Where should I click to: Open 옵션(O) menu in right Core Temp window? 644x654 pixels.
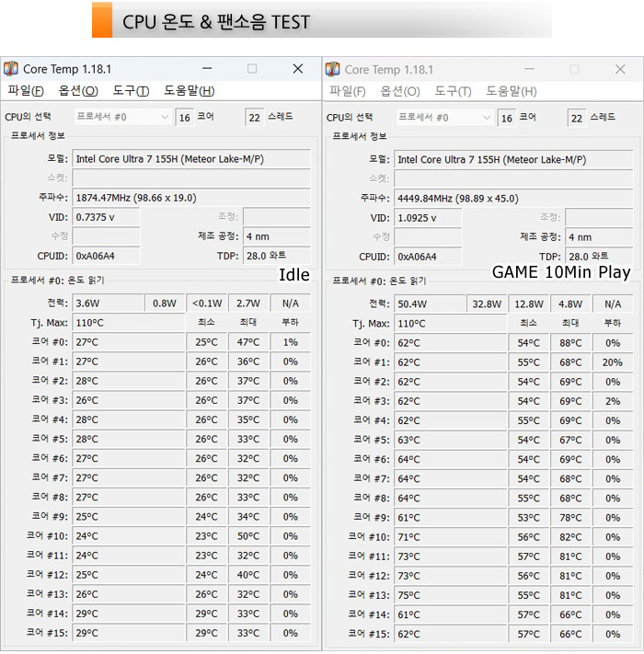[x=400, y=91]
